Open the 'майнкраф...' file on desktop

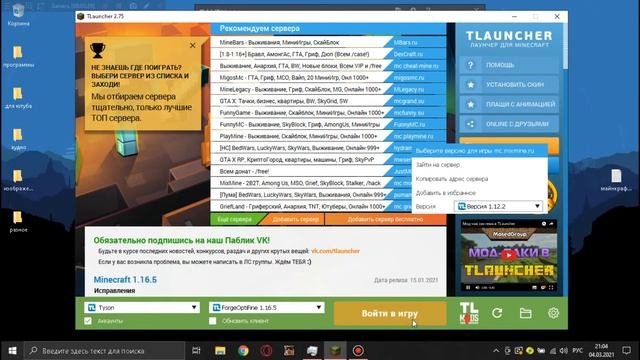[616, 180]
